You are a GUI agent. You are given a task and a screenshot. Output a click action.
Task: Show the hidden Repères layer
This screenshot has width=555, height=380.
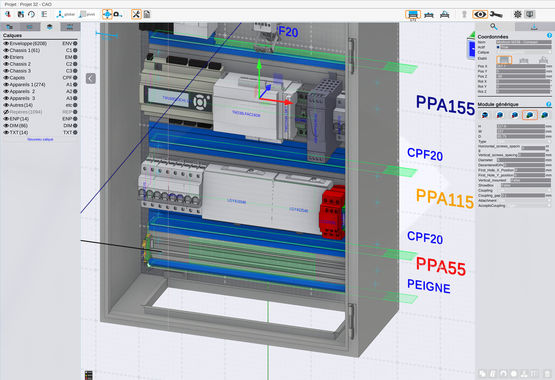tap(6, 112)
